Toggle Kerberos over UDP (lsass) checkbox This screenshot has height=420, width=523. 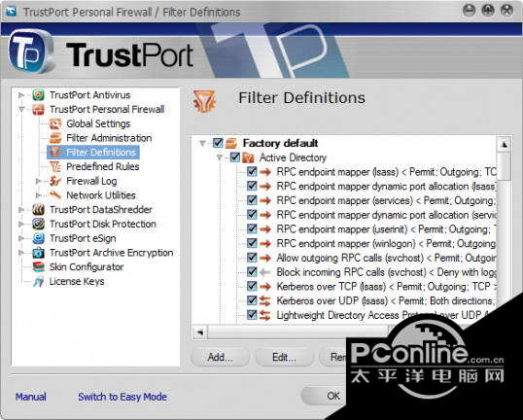[252, 300]
